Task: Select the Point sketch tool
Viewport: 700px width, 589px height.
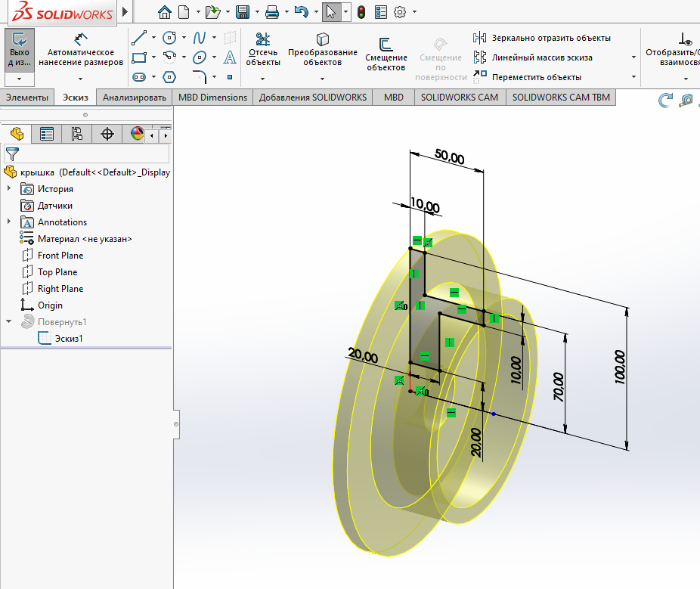Action: [x=230, y=77]
